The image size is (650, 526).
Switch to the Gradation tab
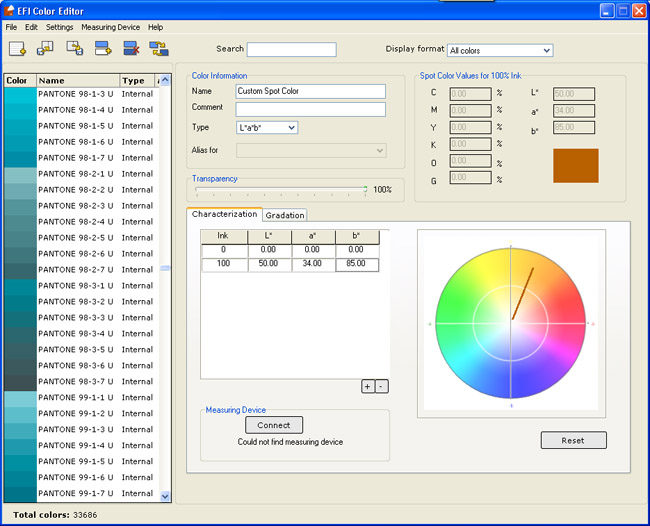[285, 215]
